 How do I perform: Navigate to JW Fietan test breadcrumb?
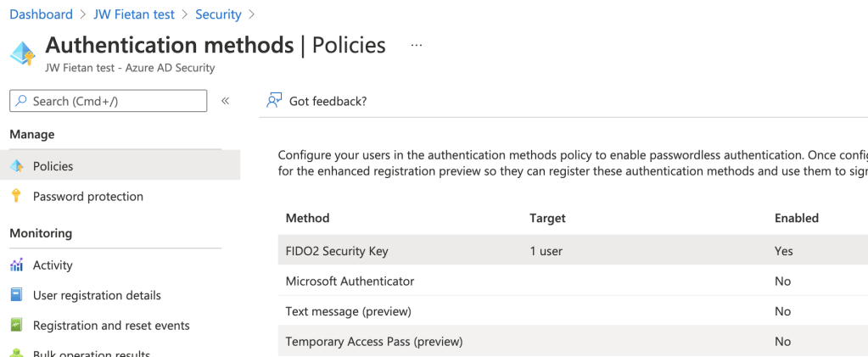[134, 14]
